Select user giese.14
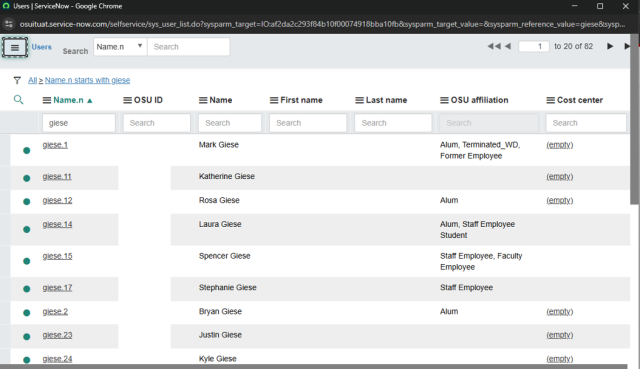This screenshot has height=369, width=640. tap(57, 225)
